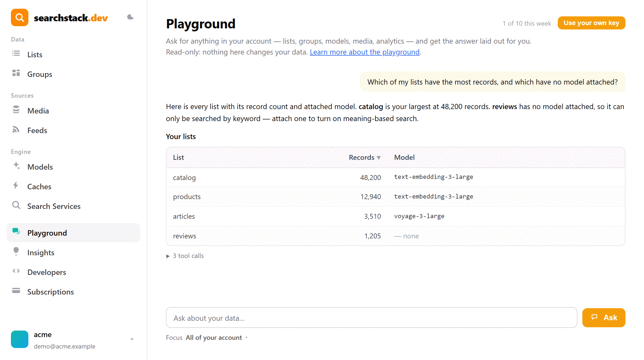Open Learn more about the playground link
644x360 pixels.
365,52
